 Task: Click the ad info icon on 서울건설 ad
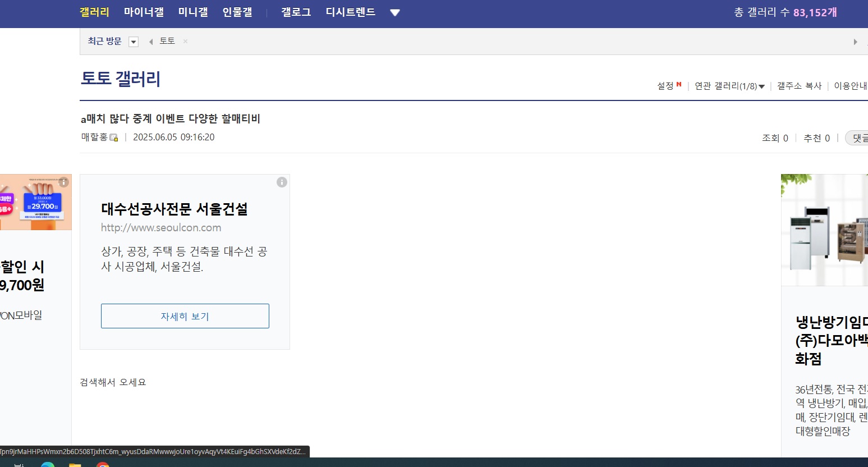tap(282, 182)
